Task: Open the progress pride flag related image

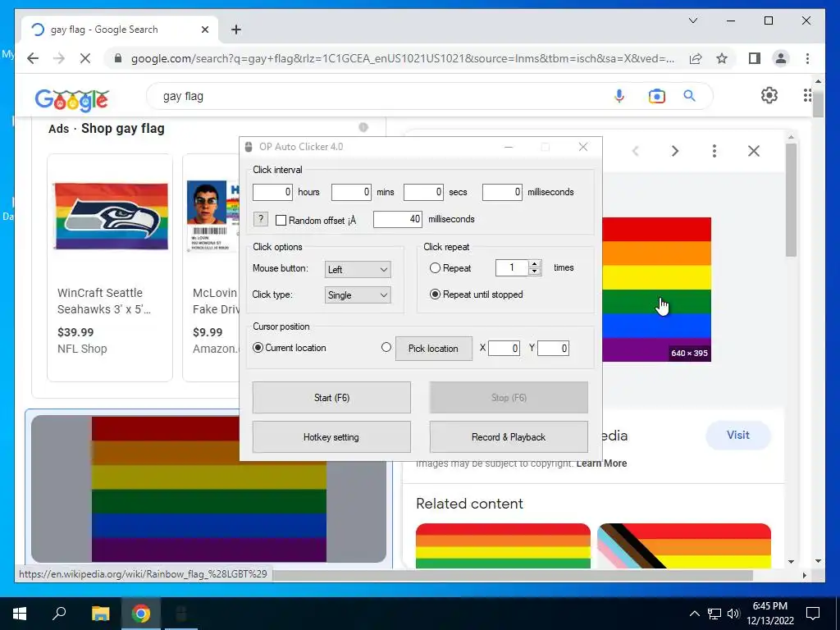Action: pos(684,546)
